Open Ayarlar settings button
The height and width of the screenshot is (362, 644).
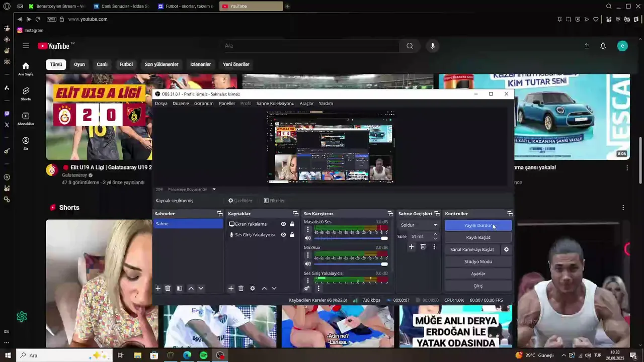click(x=478, y=274)
